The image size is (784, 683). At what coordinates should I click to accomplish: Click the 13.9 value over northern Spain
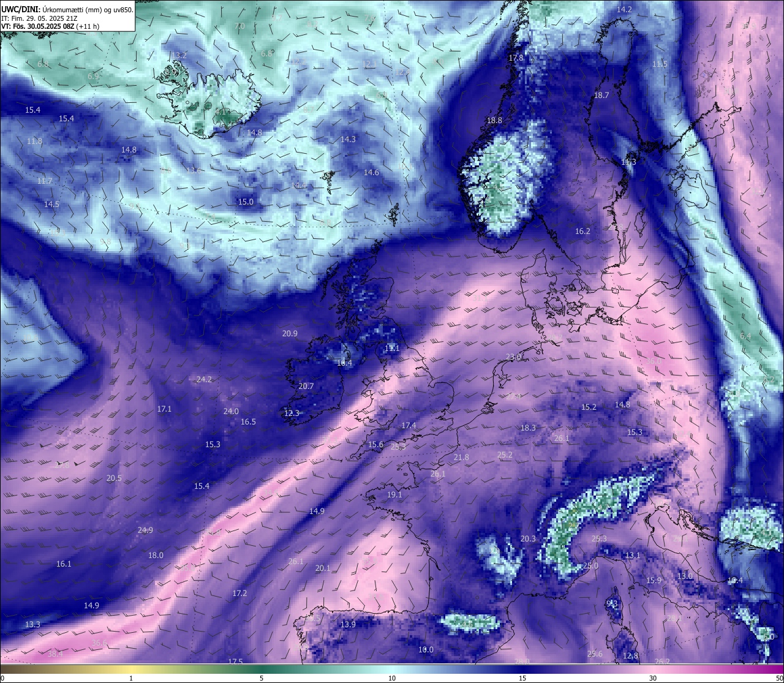pos(348,625)
